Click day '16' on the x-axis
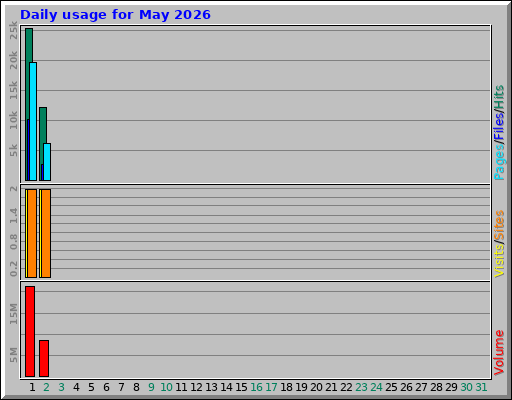The width and height of the screenshot is (512, 400). coord(256,387)
